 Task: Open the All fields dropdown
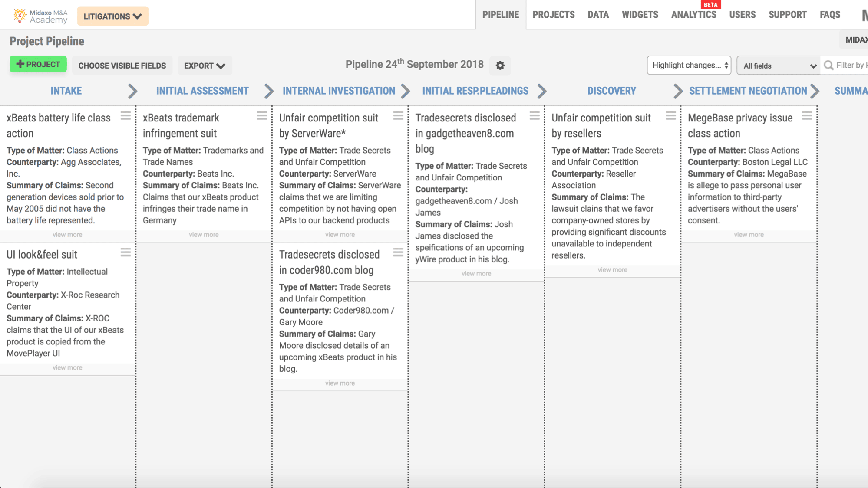(778, 66)
